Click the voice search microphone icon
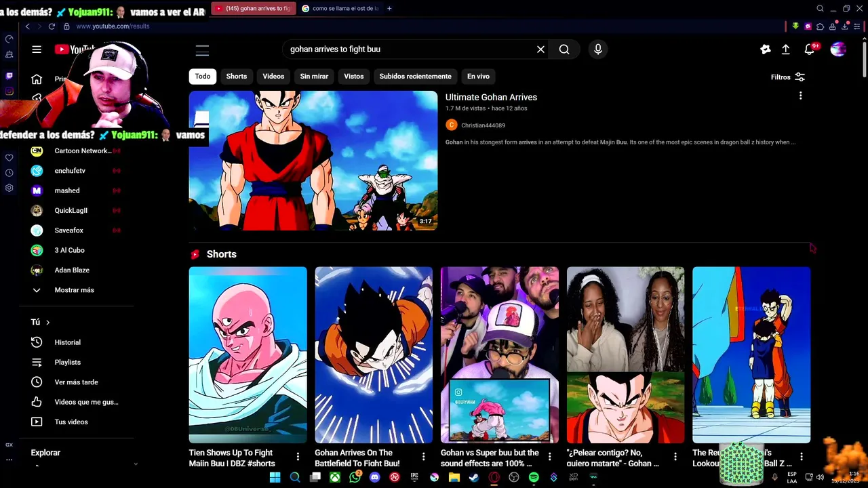The height and width of the screenshot is (488, 868). coord(597,49)
